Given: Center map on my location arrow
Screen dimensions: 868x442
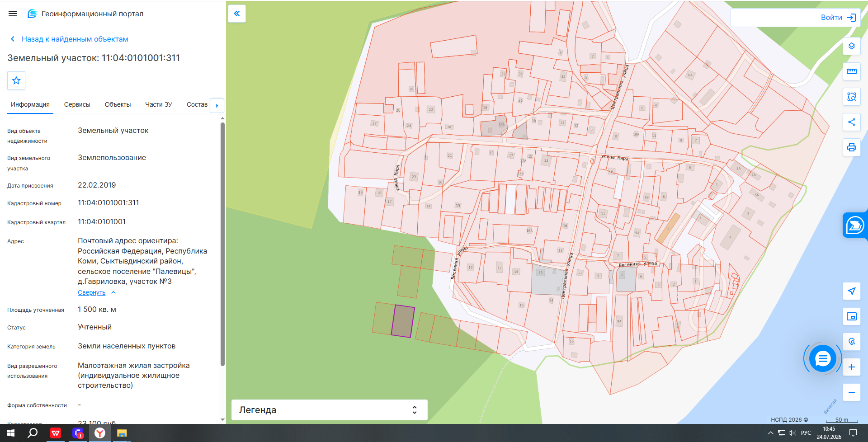Looking at the screenshot, I should coord(852,291).
